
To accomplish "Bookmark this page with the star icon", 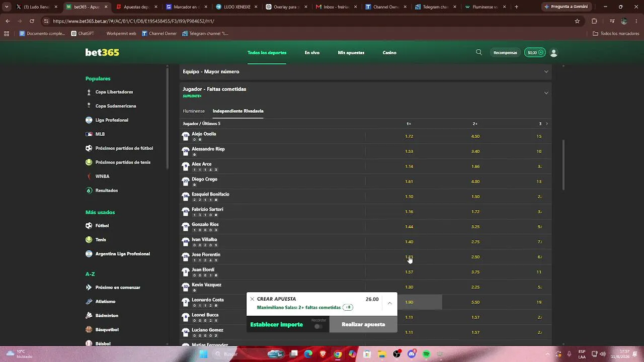I will click(577, 21).
